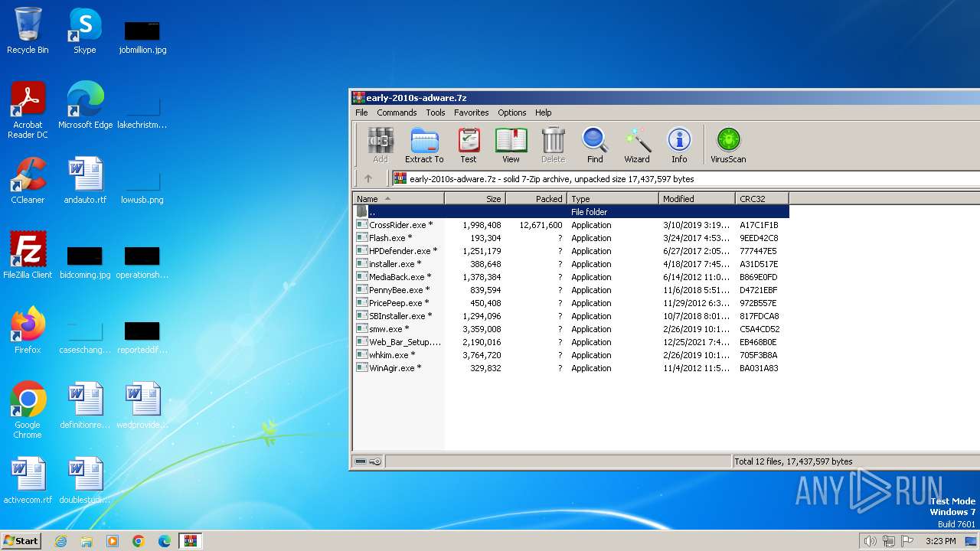Select smw.exe file entry
The image size is (980, 551).
[570, 329]
